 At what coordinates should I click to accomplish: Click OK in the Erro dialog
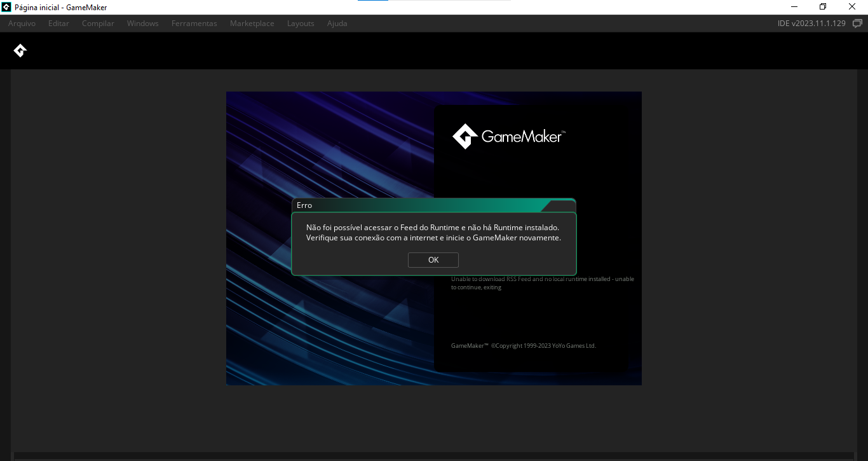[433, 260]
